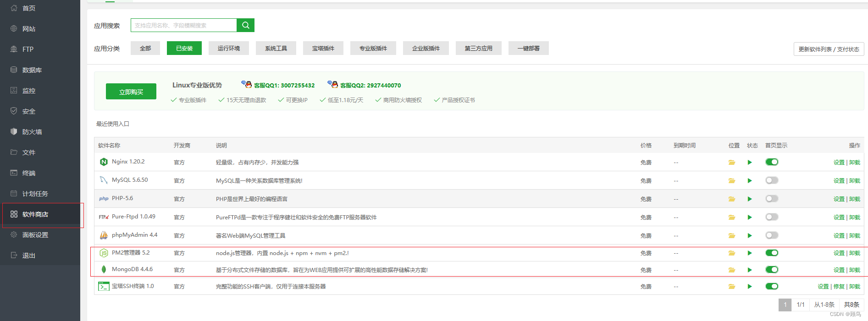Click the Nginx logo icon
Viewport: 868px width, 321px height.
click(104, 162)
